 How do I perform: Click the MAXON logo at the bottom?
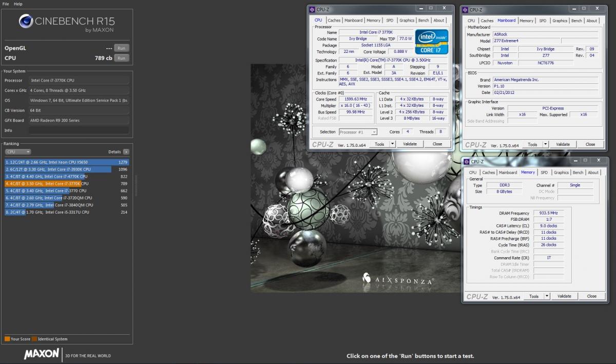click(42, 355)
